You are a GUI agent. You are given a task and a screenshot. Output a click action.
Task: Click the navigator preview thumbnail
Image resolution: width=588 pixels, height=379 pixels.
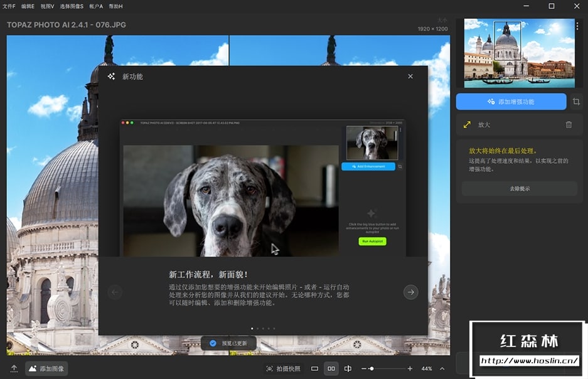[519, 53]
